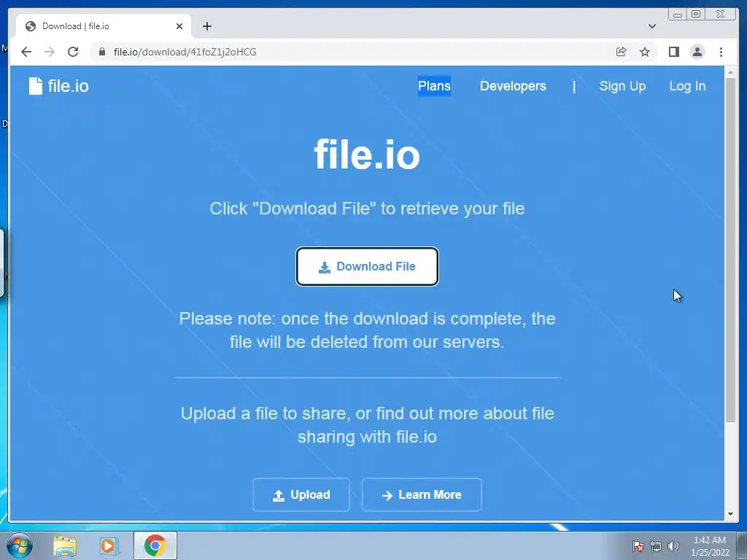Viewport: 747px width, 560px height.
Task: Click the Upload button
Action: [301, 495]
